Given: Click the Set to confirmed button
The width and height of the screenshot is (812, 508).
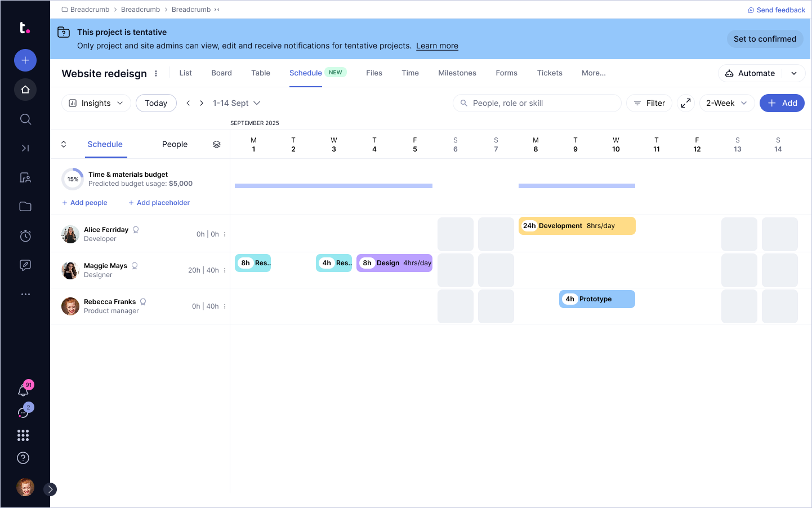Looking at the screenshot, I should click(765, 39).
